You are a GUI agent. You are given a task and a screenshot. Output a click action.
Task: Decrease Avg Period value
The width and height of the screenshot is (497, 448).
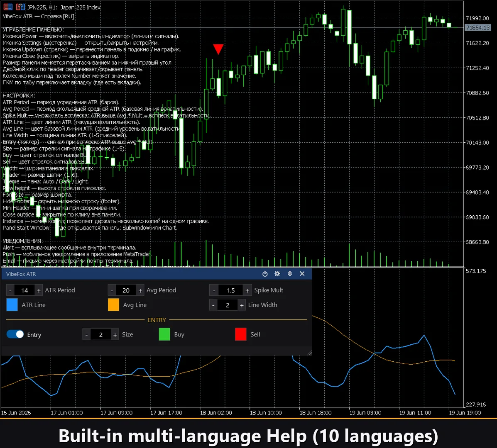click(x=112, y=290)
